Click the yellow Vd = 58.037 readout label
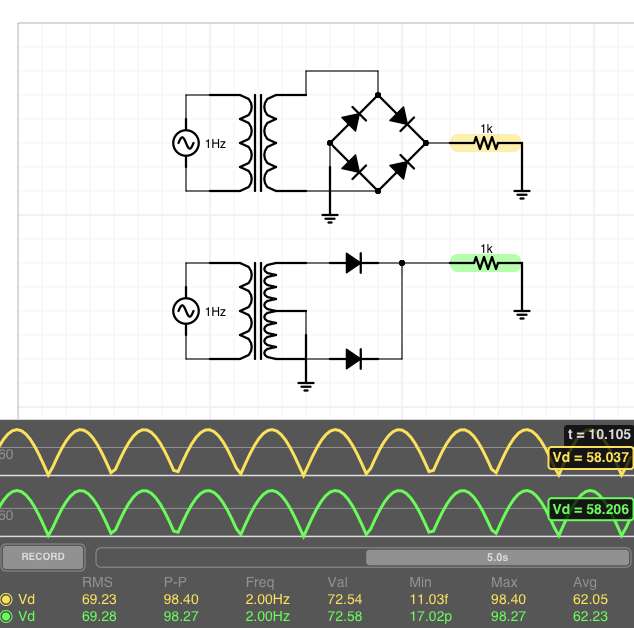The width and height of the screenshot is (634, 628). tap(590, 458)
